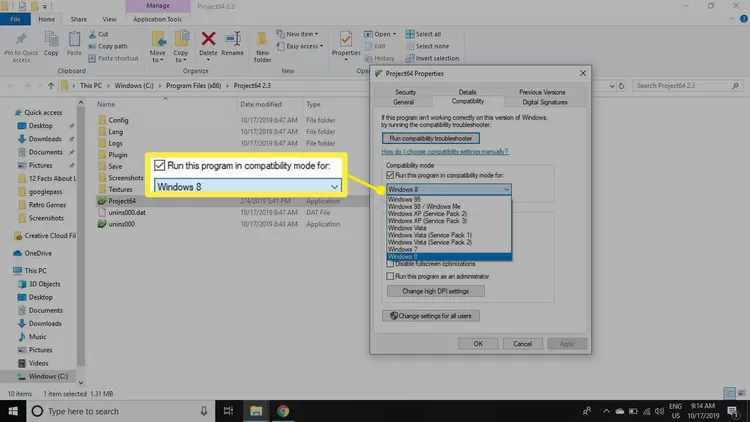Image resolution: width=750 pixels, height=422 pixels.
Task: Click Copy path in ribbon
Action: click(108, 46)
